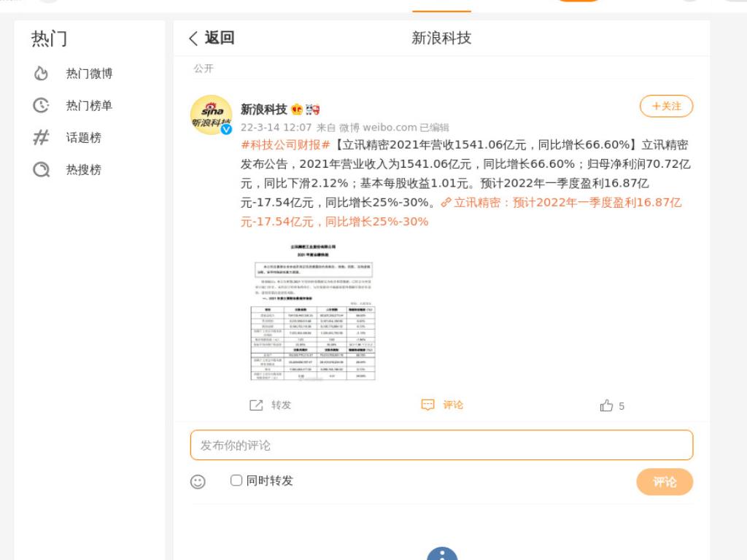Focus the 发布你的评论 comment box
The image size is (747, 560).
pos(441,446)
